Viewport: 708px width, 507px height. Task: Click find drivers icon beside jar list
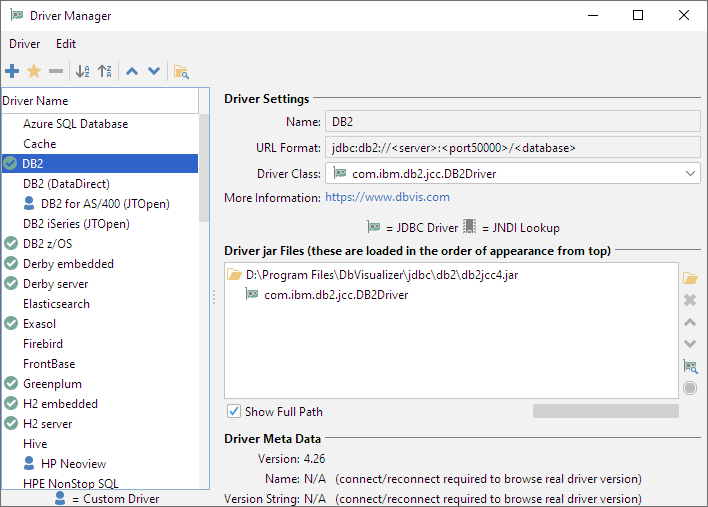(x=689, y=366)
